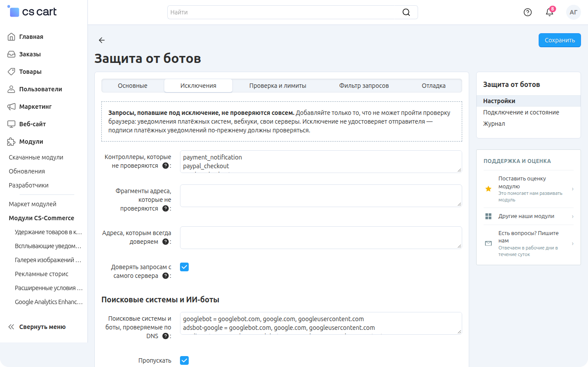The image size is (588, 367).
Task: Open Другие наши модули item
Action: tap(529, 216)
